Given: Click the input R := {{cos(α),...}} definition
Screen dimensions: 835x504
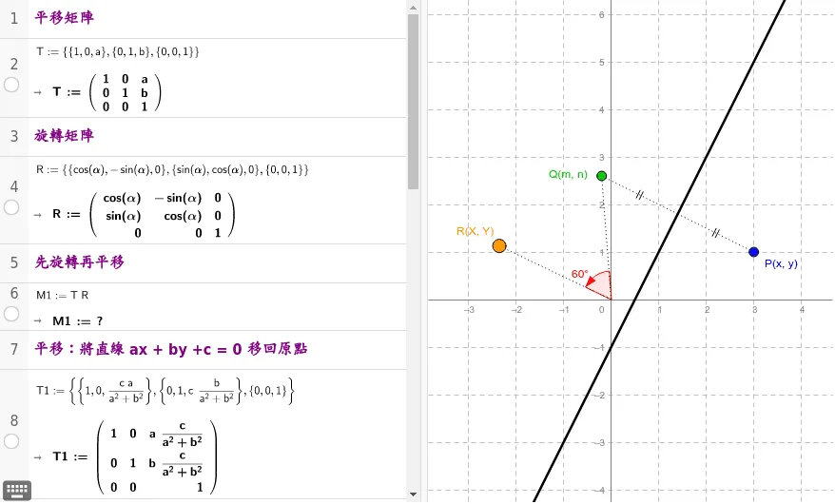Looking at the screenshot, I should [x=172, y=170].
